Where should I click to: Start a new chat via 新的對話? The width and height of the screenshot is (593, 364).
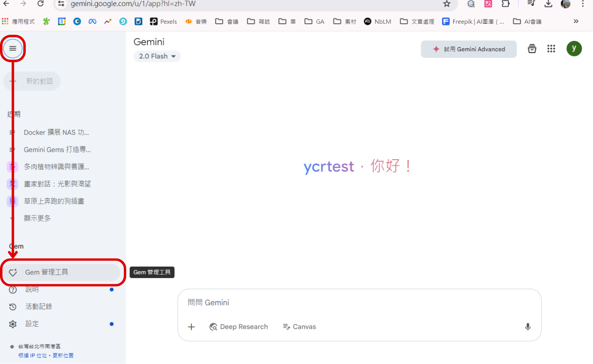tap(32, 81)
